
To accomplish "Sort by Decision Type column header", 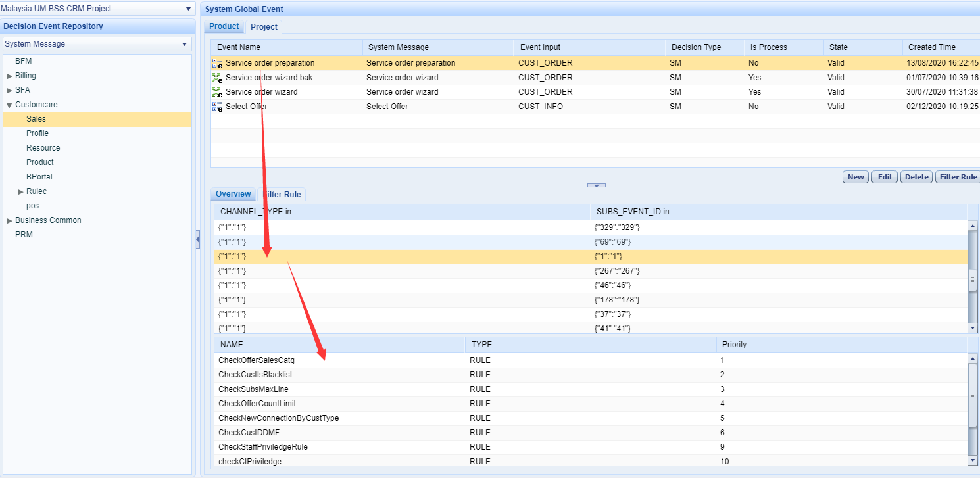I will [704, 47].
